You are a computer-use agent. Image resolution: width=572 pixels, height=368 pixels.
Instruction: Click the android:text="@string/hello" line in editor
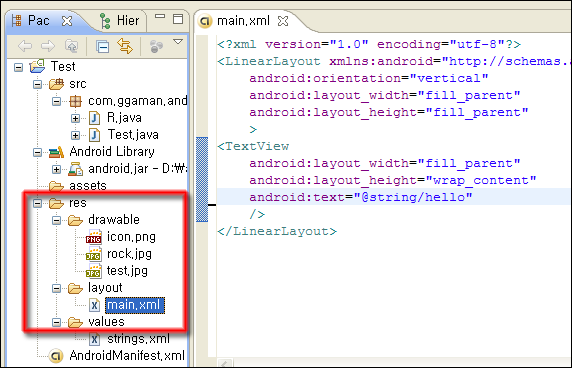[x=360, y=197]
